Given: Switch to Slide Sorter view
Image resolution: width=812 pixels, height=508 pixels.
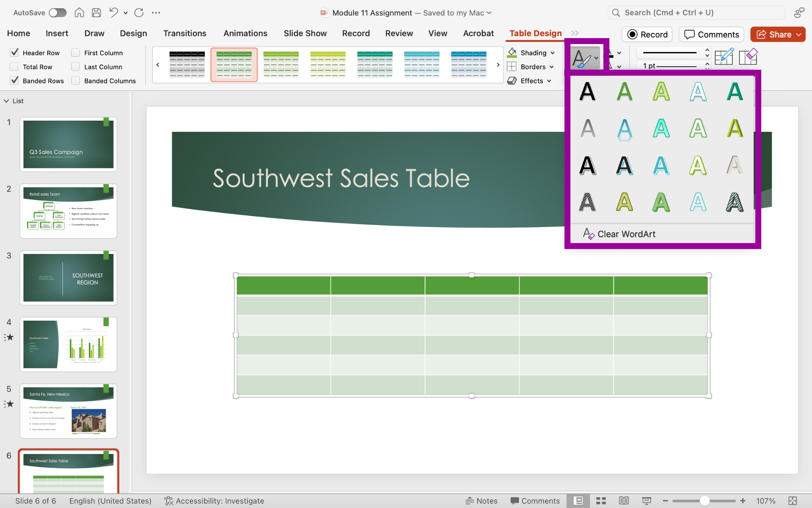Looking at the screenshot, I should tap(601, 501).
